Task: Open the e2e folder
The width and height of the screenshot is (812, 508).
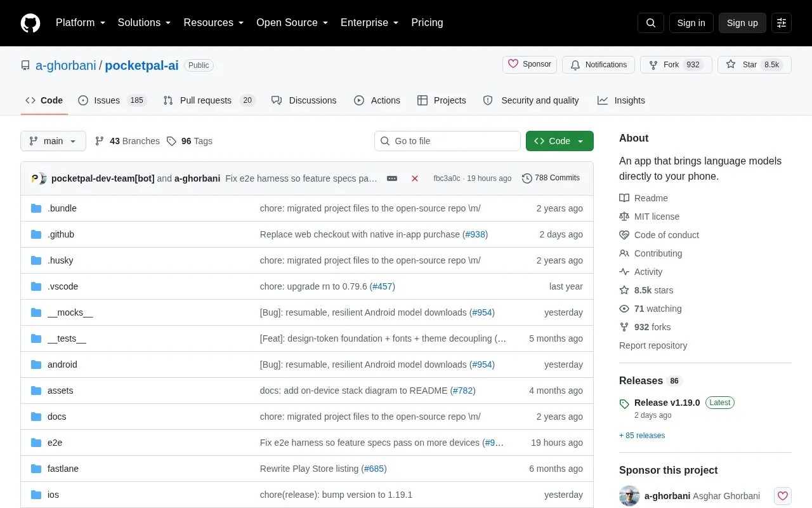Action: (55, 443)
